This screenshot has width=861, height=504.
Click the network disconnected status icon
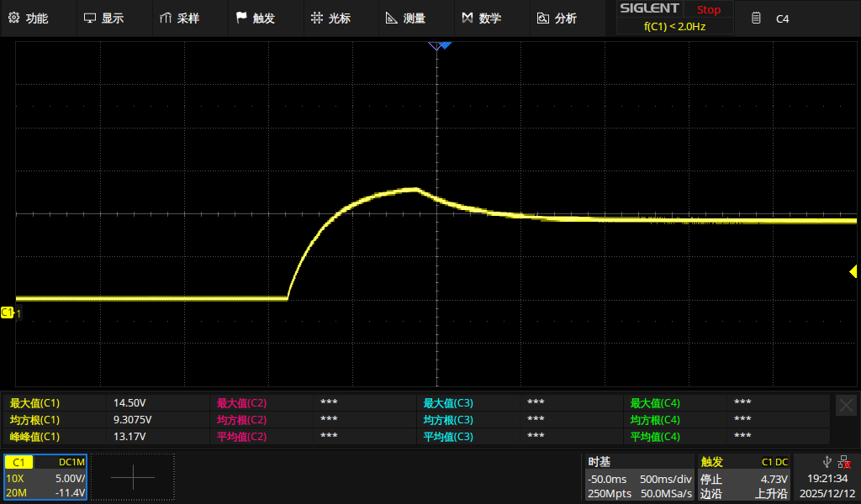pyautogui.click(x=844, y=462)
